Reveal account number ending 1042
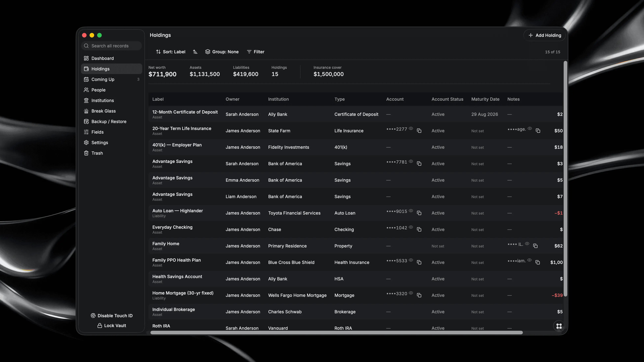This screenshot has height=362, width=644. [x=411, y=227]
